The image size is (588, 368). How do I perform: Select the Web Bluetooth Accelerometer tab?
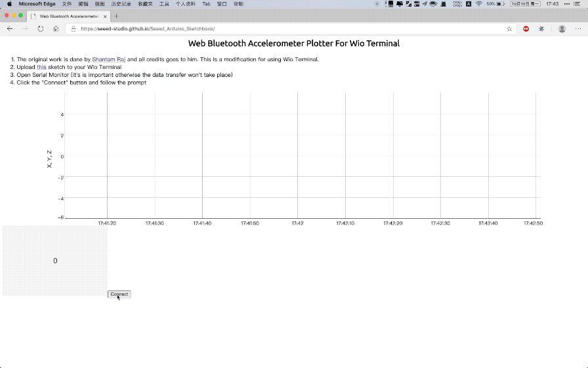69,16
